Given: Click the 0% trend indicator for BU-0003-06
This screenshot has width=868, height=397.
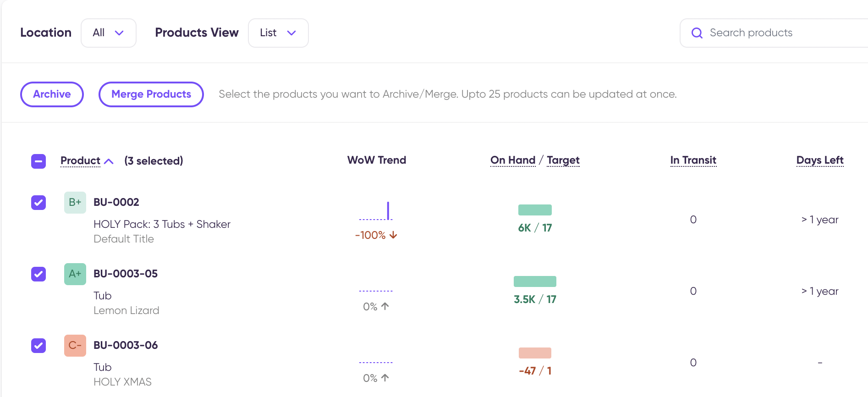Looking at the screenshot, I should pyautogui.click(x=376, y=378).
